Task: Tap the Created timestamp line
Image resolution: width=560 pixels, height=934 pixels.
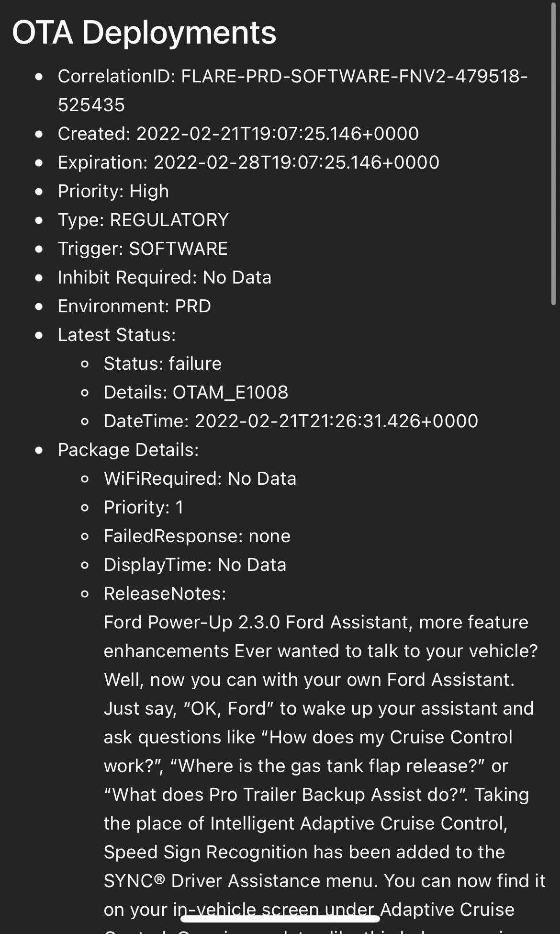Action: click(238, 134)
